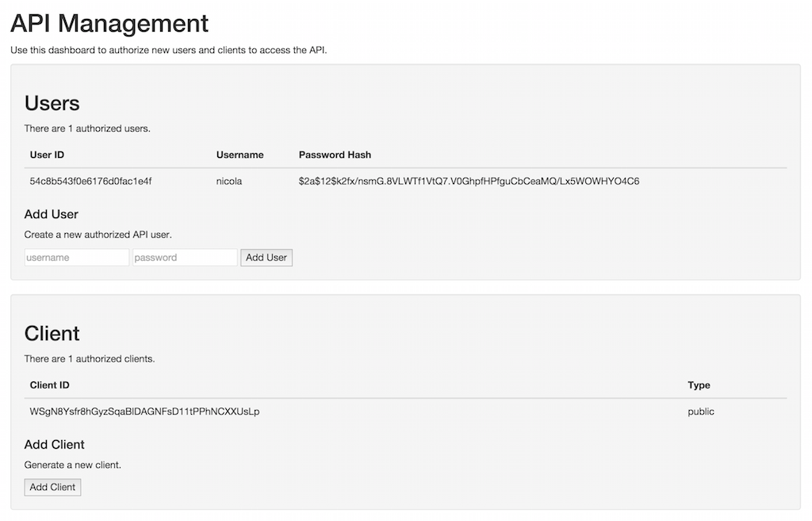The height and width of the screenshot is (521, 812).
Task: Click the username input field
Action: 77,258
